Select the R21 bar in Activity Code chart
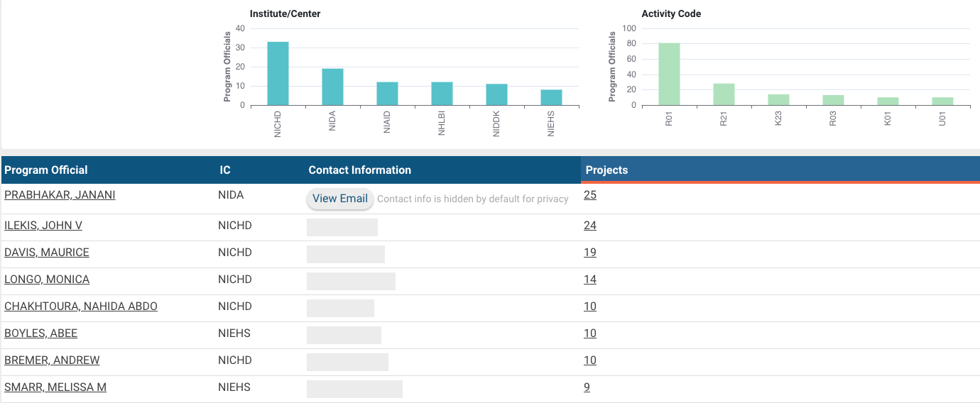Viewport: 980px width, 403px height. tap(724, 94)
